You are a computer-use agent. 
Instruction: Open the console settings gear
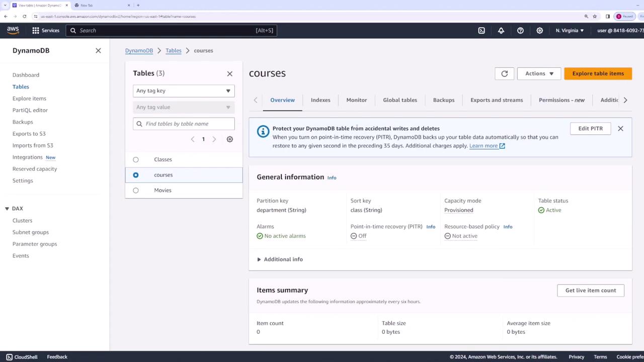click(x=539, y=30)
